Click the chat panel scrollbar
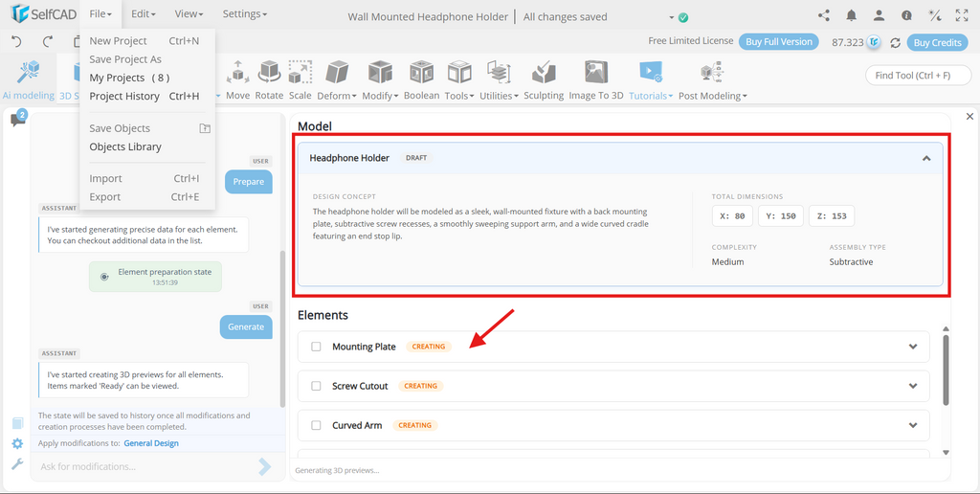The width and height of the screenshot is (980, 494). point(282,328)
